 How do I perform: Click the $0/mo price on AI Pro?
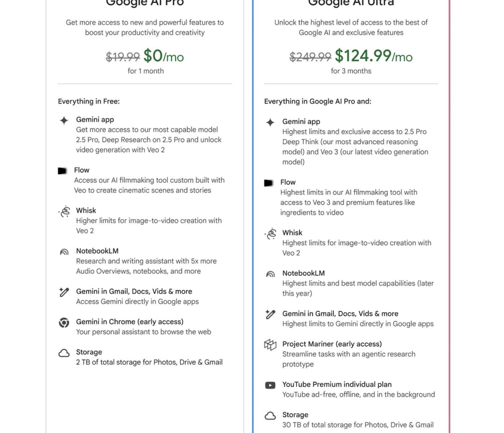click(164, 56)
